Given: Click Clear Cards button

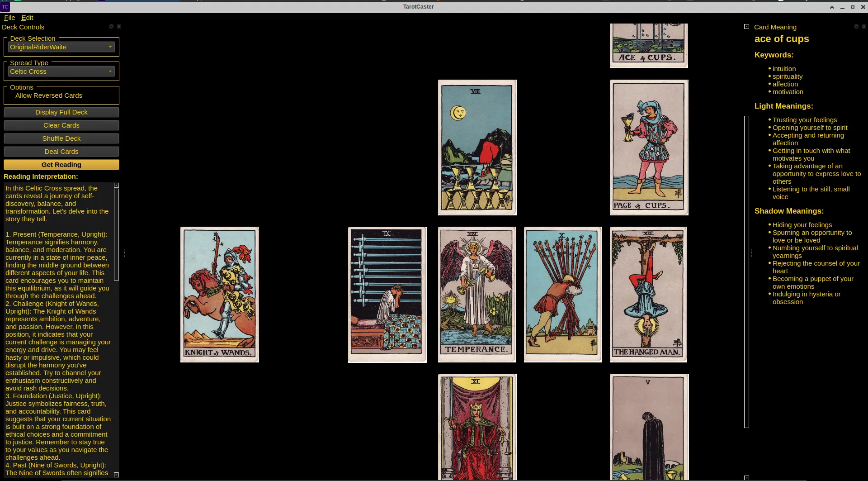Looking at the screenshot, I should click(61, 125).
